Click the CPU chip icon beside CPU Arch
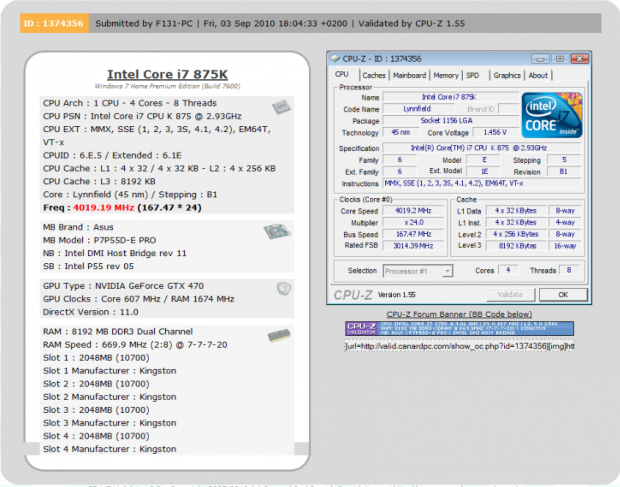 [x=281, y=107]
